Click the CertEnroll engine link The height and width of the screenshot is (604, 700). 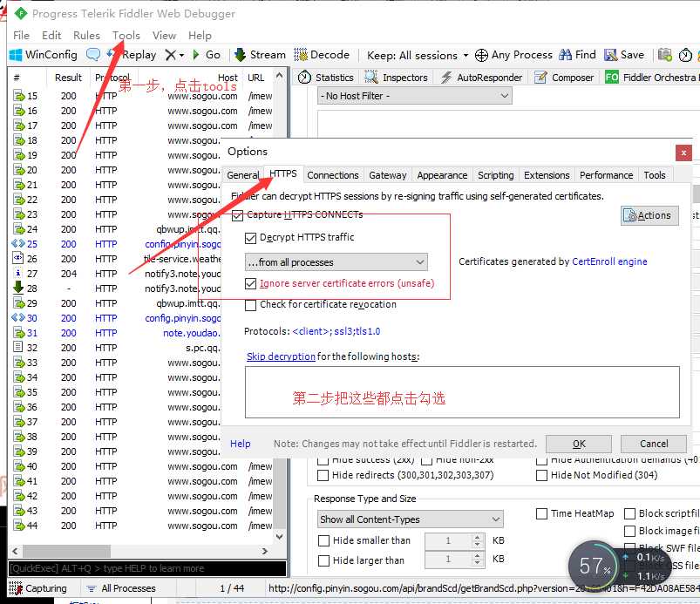point(609,261)
